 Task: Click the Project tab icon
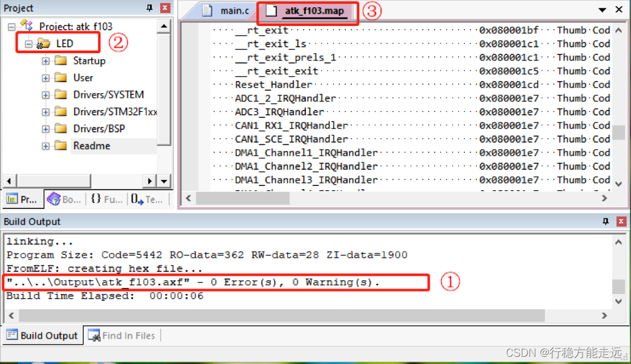(12, 199)
